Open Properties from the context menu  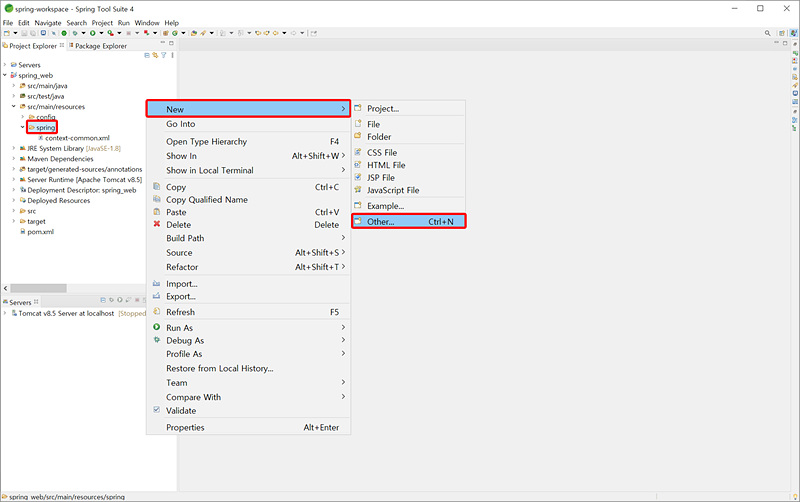[x=248, y=427]
